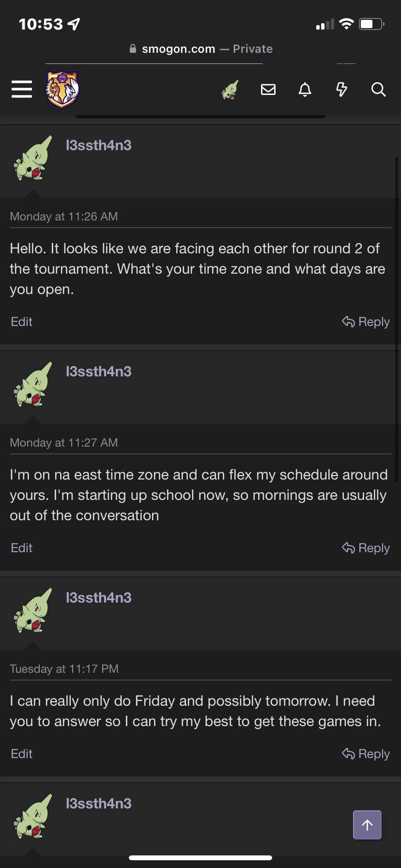401x868 pixels.
Task: Reply to the Monday 11:27 AM message
Action: (366, 548)
